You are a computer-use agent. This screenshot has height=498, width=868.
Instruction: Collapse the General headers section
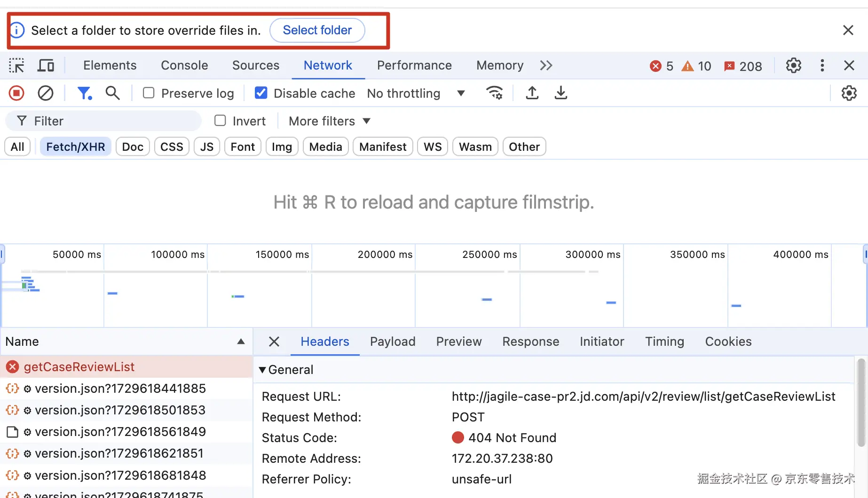[x=262, y=370]
